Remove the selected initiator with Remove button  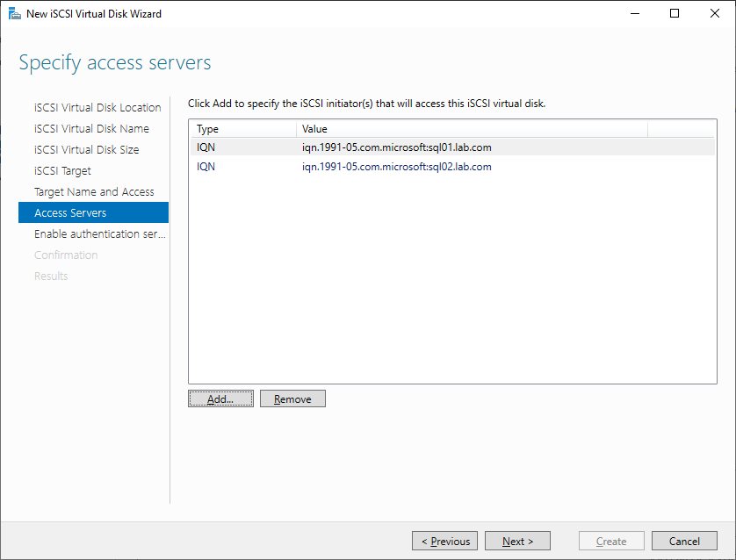point(292,398)
